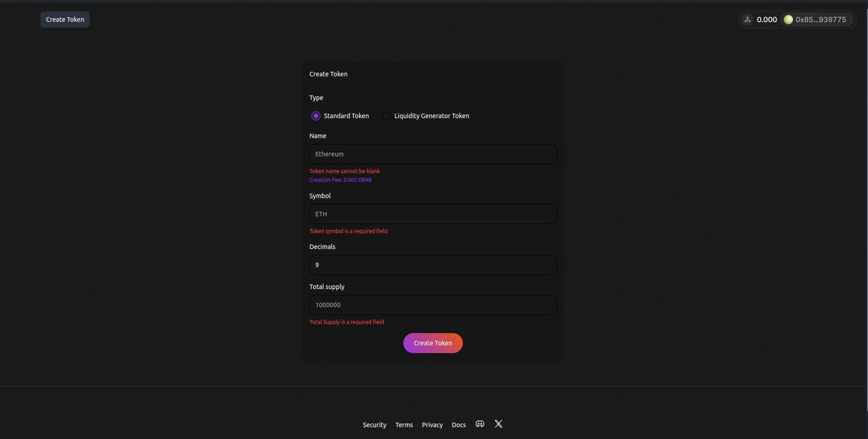Image resolution: width=868 pixels, height=439 pixels.
Task: Click into the Decimals field showing 9
Action: pos(433,265)
